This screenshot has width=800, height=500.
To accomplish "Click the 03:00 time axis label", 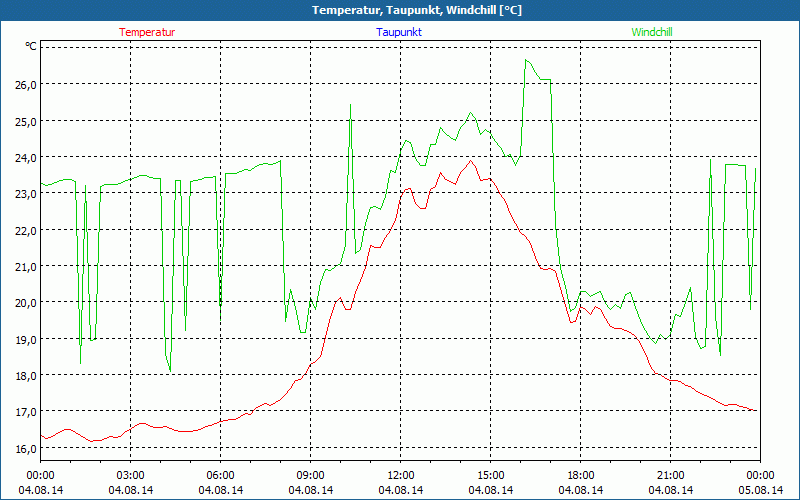I will point(131,476).
